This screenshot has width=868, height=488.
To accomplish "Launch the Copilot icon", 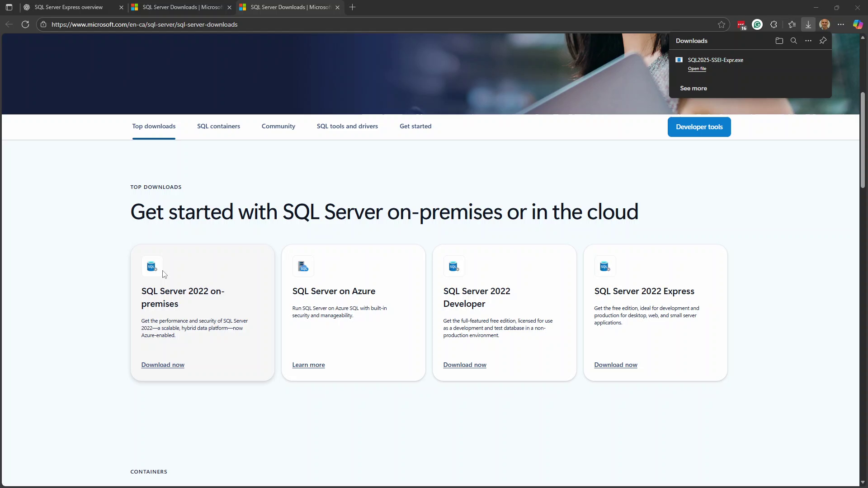I will 858,24.
